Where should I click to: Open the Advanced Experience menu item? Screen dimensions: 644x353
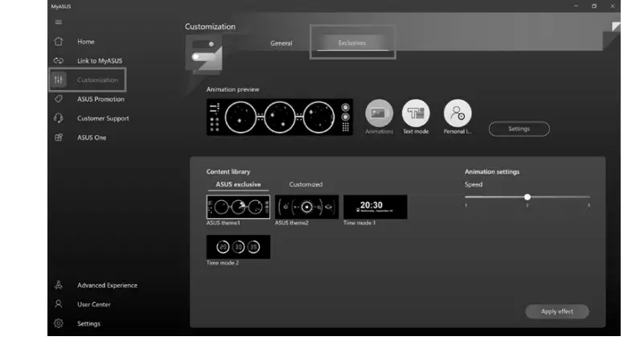pos(107,285)
